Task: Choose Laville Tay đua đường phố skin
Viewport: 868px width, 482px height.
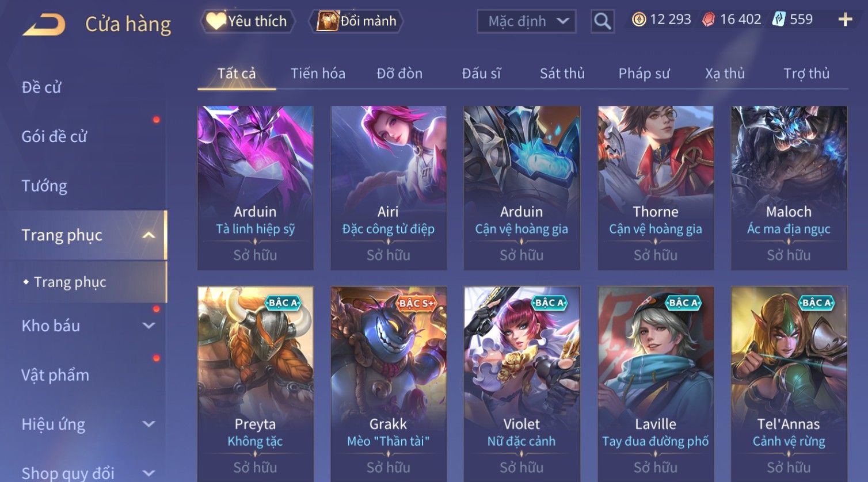Action: 656,384
